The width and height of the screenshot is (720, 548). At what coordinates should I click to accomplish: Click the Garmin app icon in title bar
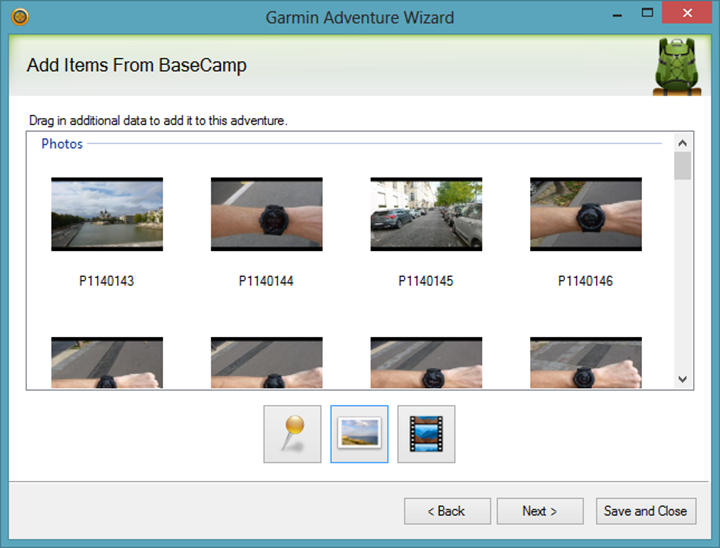(20, 17)
